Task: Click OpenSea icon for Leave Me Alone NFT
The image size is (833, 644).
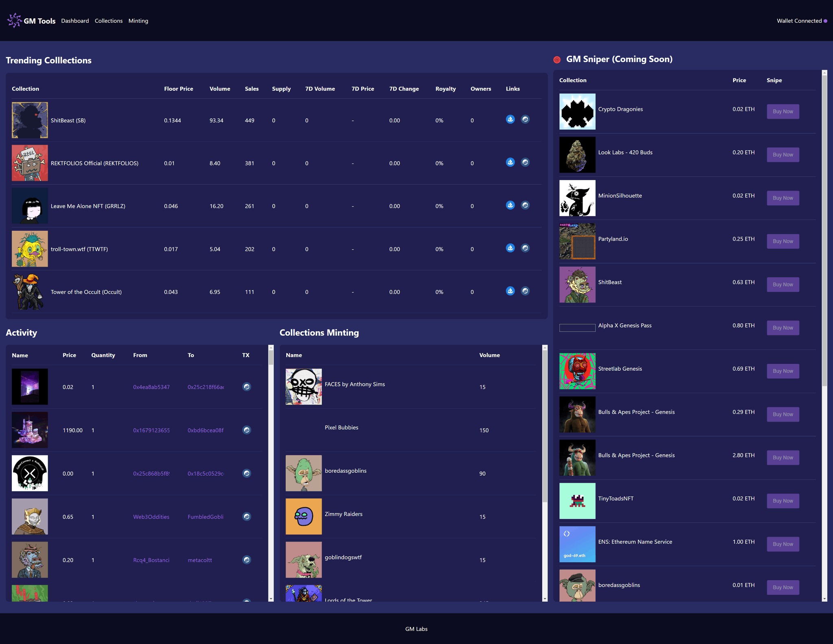Action: pos(510,205)
